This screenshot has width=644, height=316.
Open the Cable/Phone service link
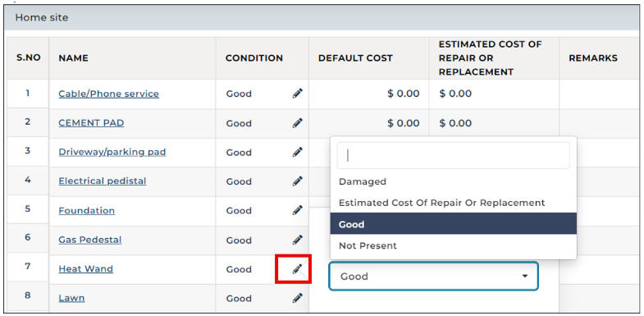coord(109,94)
